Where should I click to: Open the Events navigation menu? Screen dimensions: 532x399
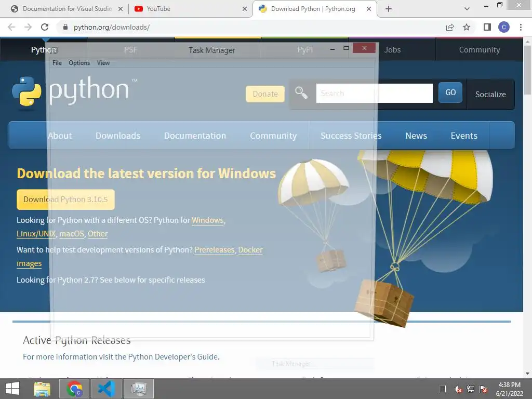(464, 136)
